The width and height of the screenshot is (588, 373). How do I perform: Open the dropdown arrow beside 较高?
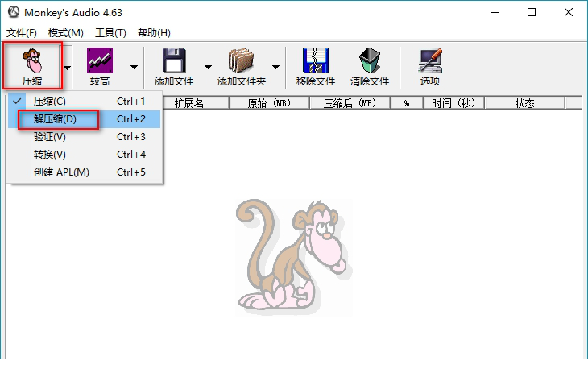(134, 68)
